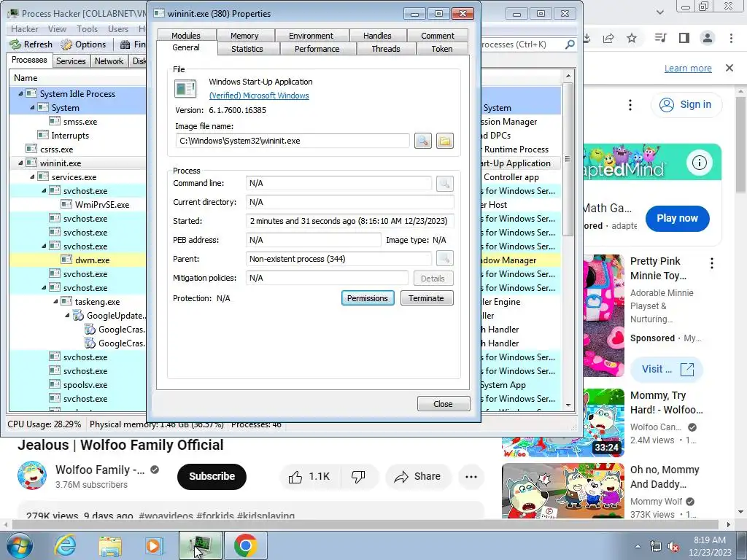Switch to the Threads tab

click(x=385, y=49)
